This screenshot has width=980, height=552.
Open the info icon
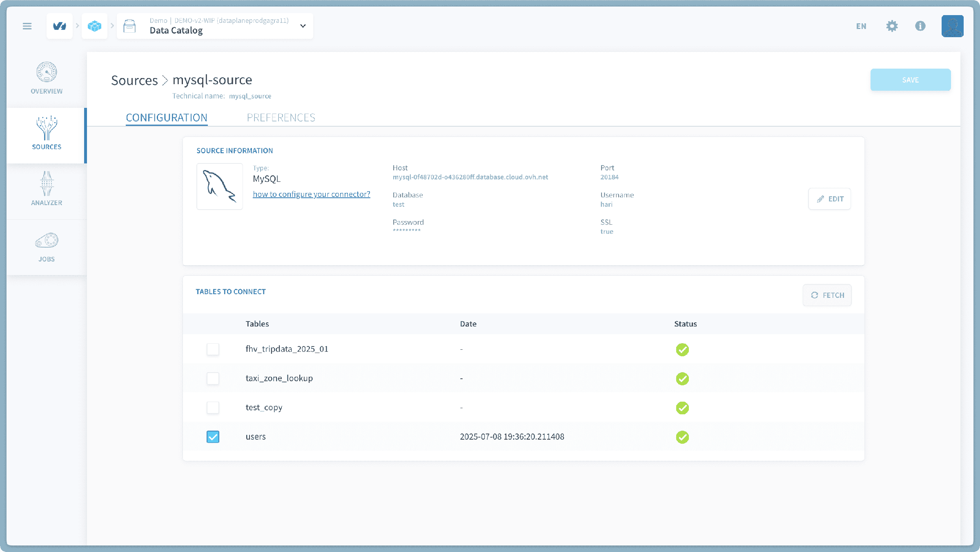920,26
